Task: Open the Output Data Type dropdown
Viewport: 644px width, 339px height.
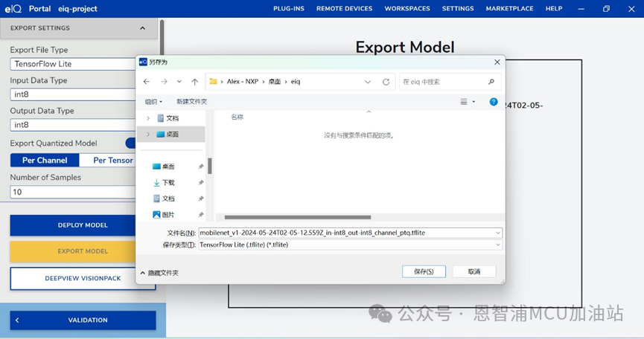Action: [x=73, y=125]
